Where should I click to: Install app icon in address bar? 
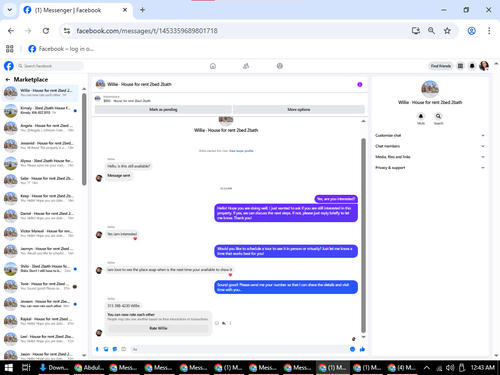(416, 31)
